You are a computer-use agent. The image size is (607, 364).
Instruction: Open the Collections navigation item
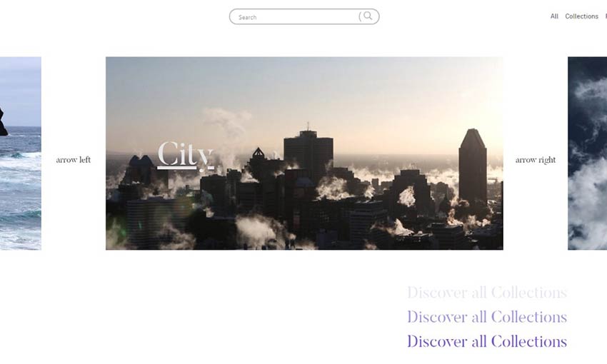(x=581, y=16)
